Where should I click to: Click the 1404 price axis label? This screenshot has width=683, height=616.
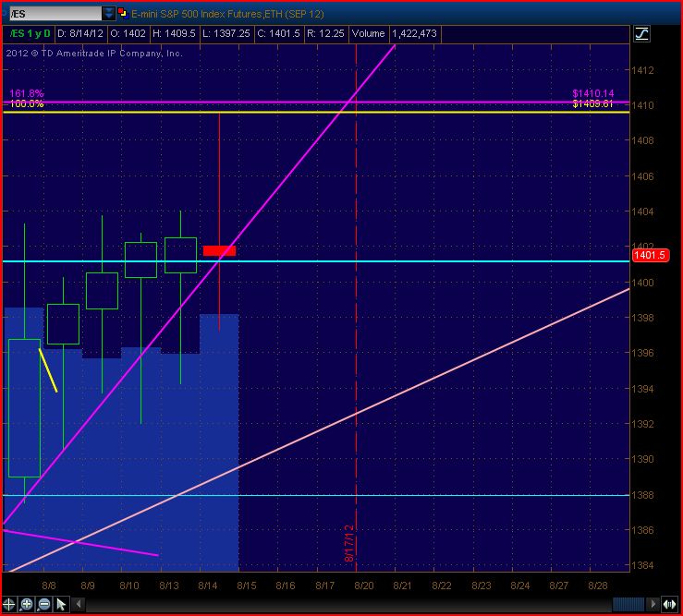(x=642, y=211)
